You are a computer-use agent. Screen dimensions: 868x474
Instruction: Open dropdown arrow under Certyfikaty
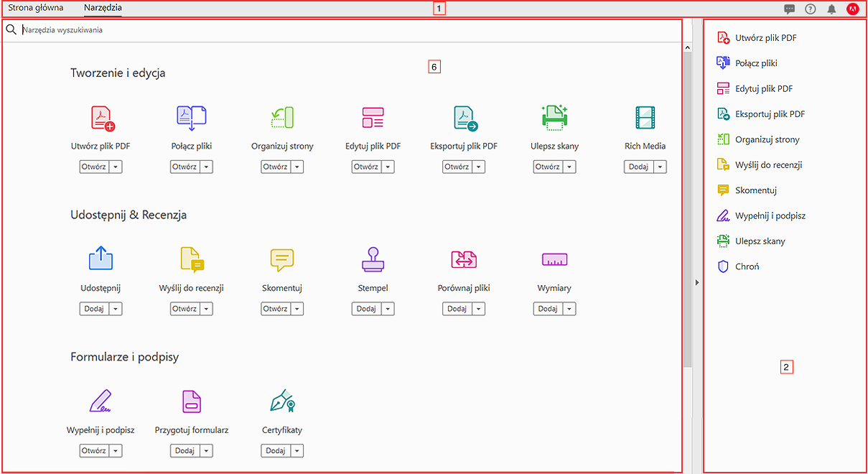[x=297, y=451]
